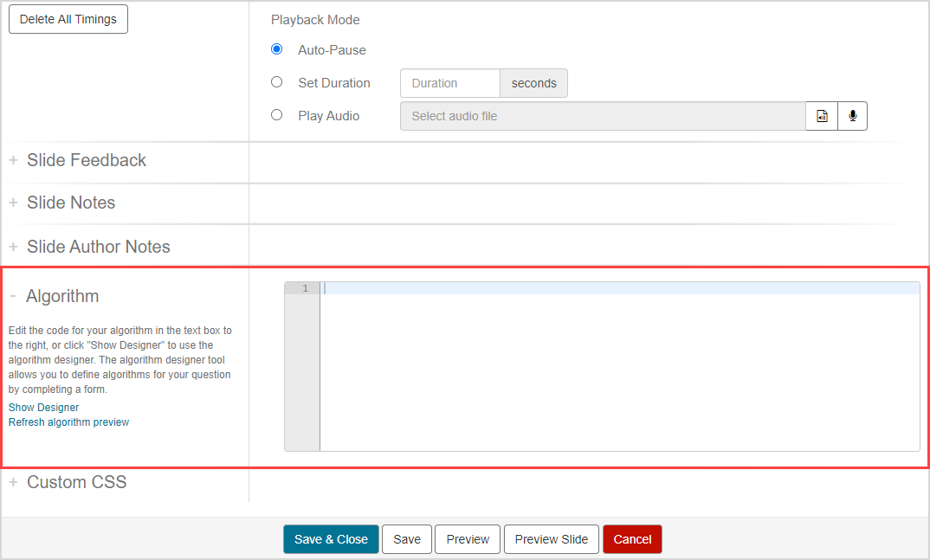Expand the Slide Notes section

[70, 203]
